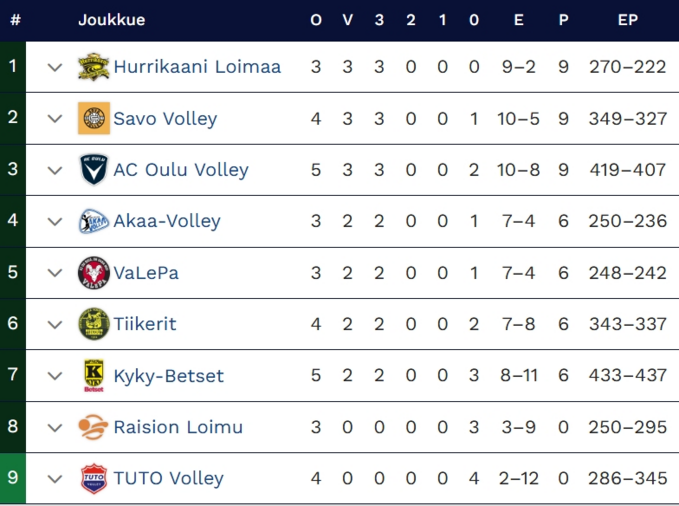Image resolution: width=679 pixels, height=506 pixels.
Task: Expand the Hurrikaani Loimaa row details
Action: (55, 67)
